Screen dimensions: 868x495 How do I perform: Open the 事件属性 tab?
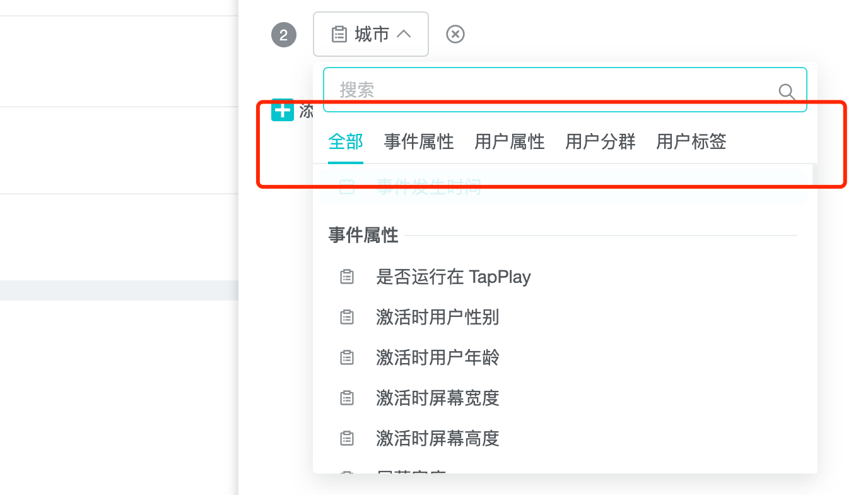[x=419, y=141]
